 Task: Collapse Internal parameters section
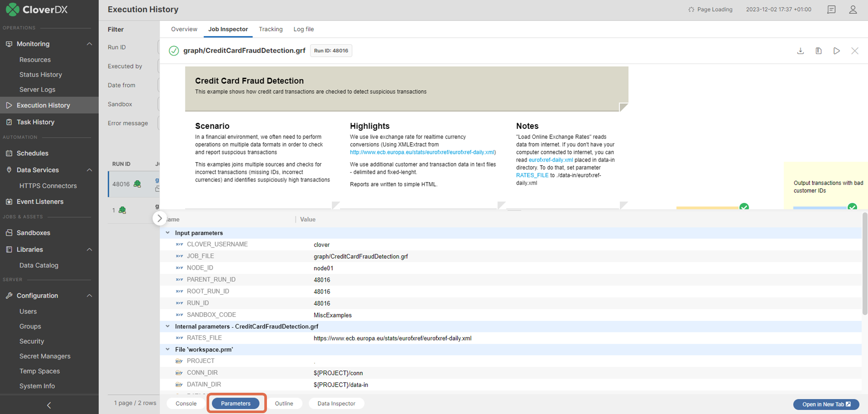[168, 326]
